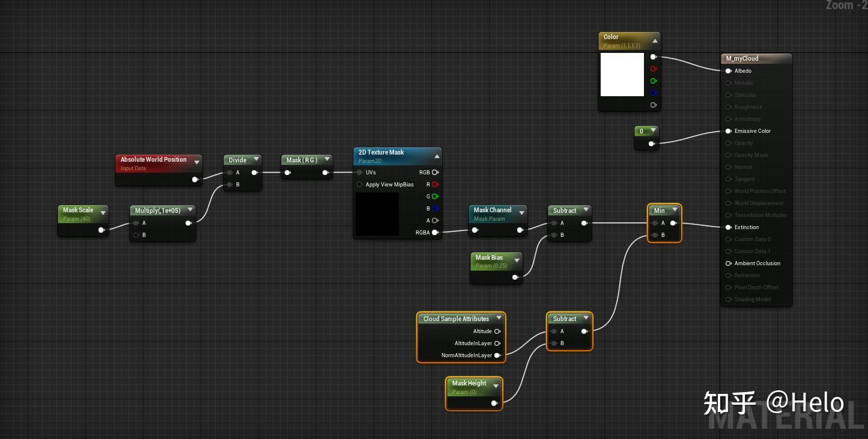
Task: Toggle the Apply View MipBias input
Action: coord(359,184)
